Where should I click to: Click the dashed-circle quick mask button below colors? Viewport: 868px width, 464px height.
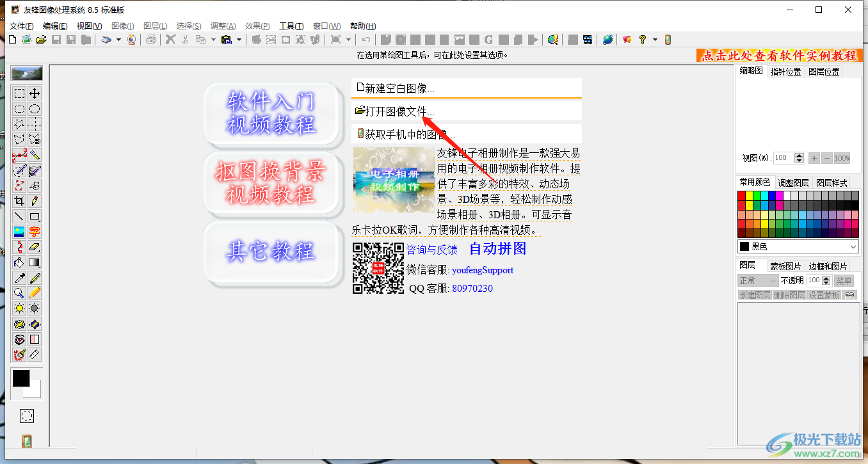(26, 416)
